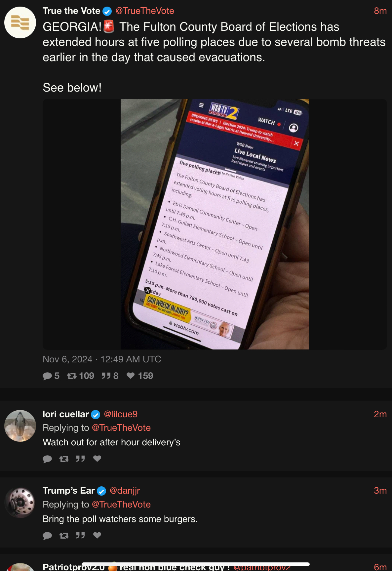The image size is (392, 571).
Task: Open lori cuellar's avatar
Action: coord(20,426)
